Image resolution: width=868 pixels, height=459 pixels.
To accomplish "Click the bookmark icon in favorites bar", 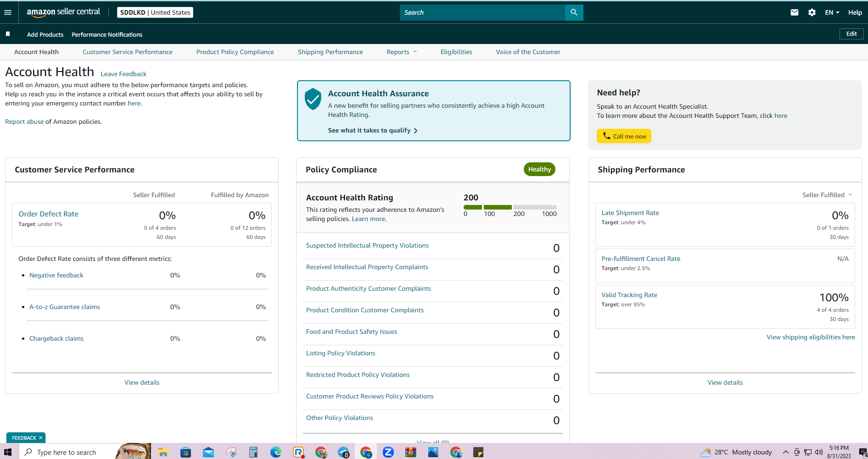I will pos(8,34).
